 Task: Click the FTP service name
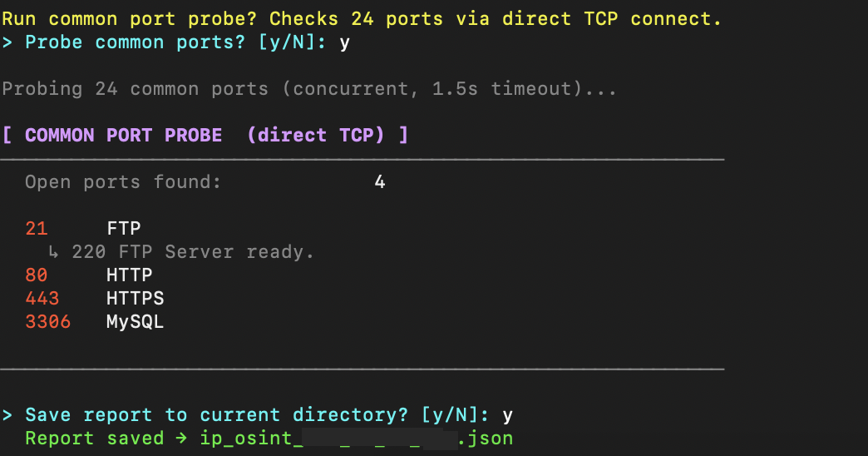point(124,228)
